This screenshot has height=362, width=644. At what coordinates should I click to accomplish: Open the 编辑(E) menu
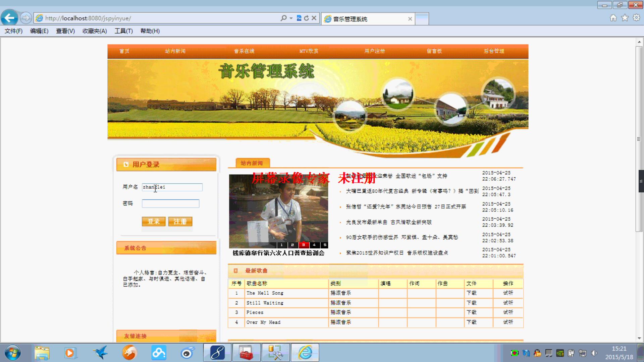[39, 31]
